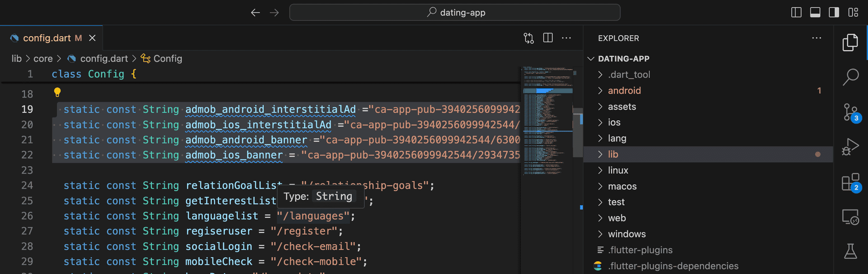Open the Source Control view
This screenshot has width=868, height=274.
(851, 112)
